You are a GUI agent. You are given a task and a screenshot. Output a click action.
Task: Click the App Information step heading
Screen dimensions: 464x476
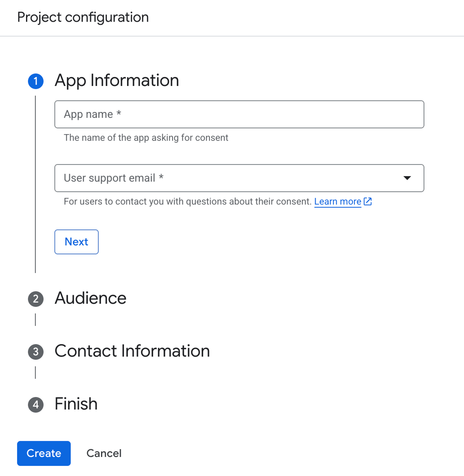click(x=117, y=80)
